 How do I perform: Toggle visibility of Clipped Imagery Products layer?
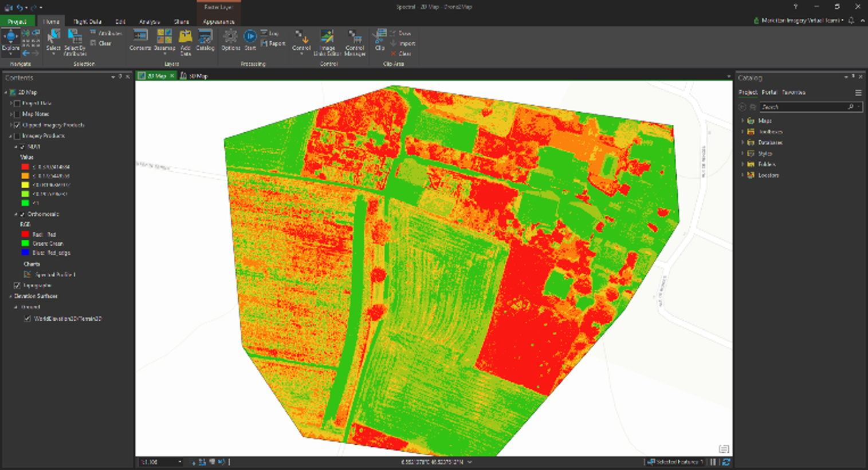pos(17,125)
